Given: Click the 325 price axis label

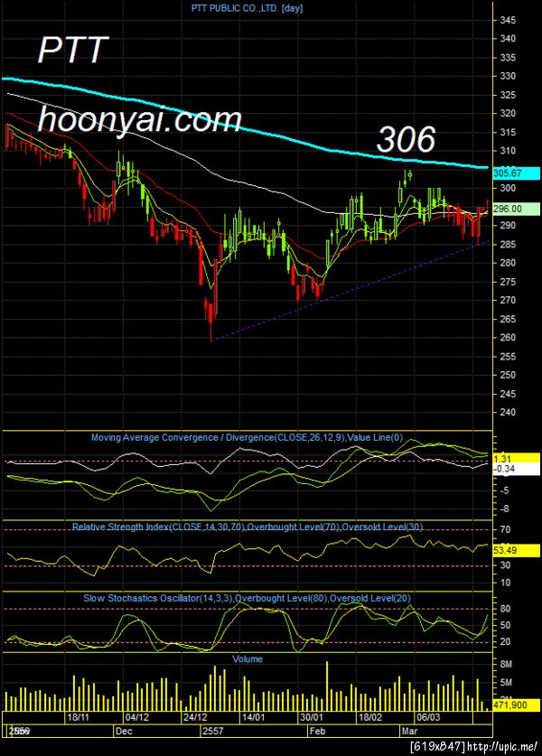Looking at the screenshot, I should [508, 96].
